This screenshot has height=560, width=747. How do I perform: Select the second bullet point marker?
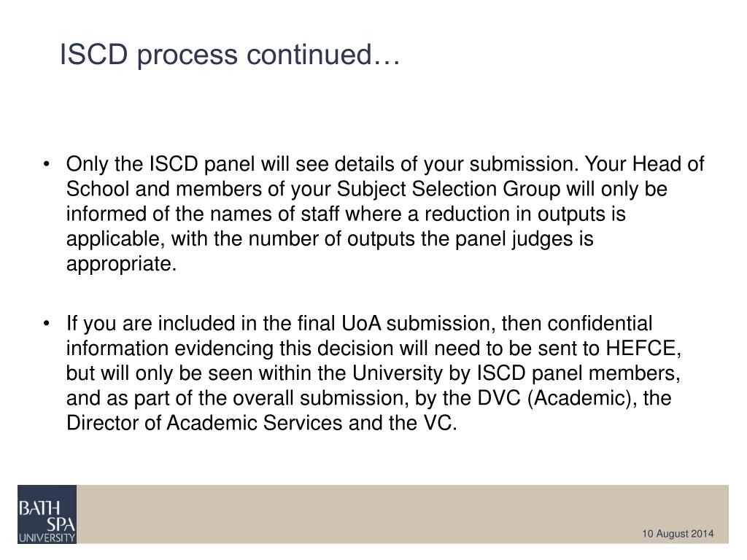click(46, 324)
